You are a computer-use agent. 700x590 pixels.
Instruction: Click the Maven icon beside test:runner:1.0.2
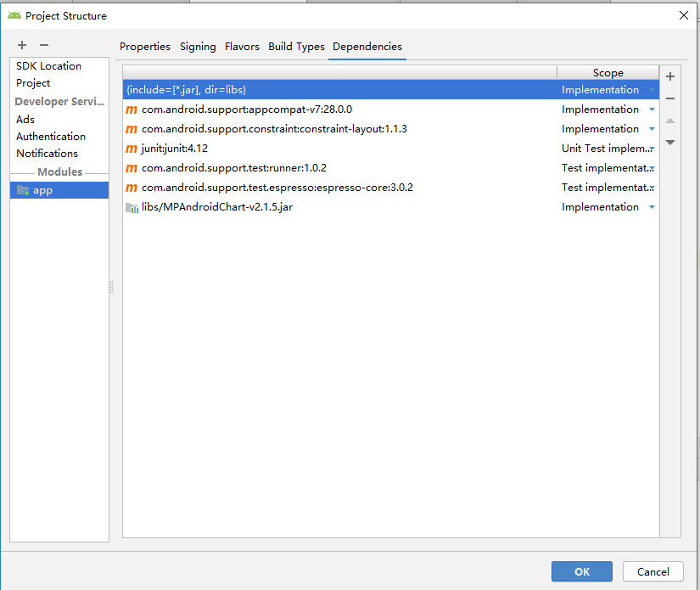[132, 168]
